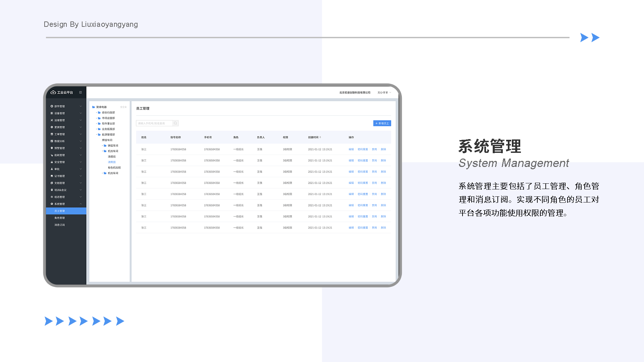Image resolution: width=644 pixels, height=362 pixels.
Task: Expand the 运维管理 menu chevron
Action: pyautogui.click(x=81, y=120)
